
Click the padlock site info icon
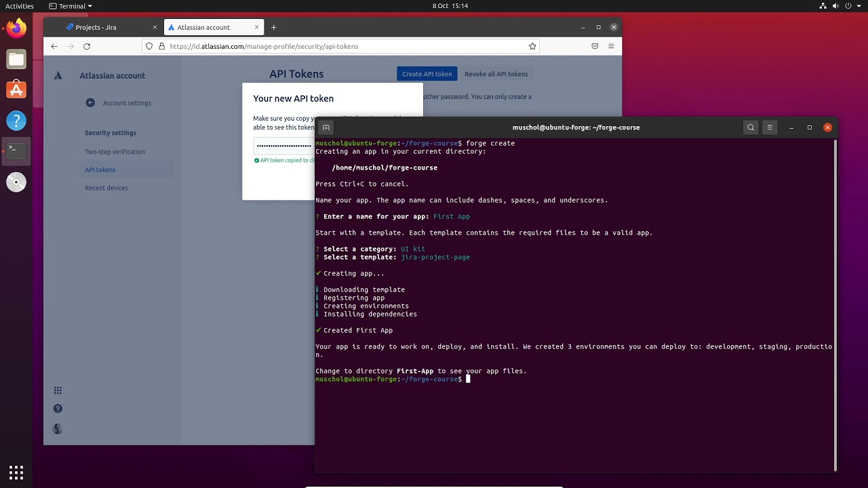[161, 46]
